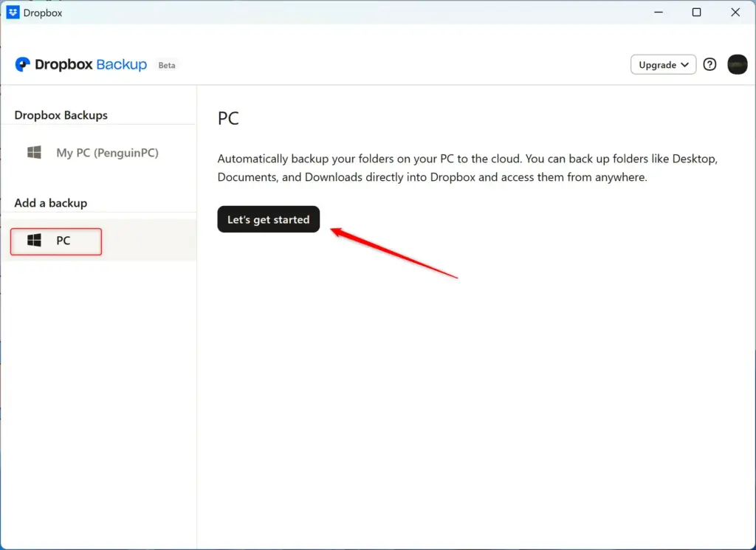Click the Beta badge label
Screen dimensions: 756x550
(167, 65)
